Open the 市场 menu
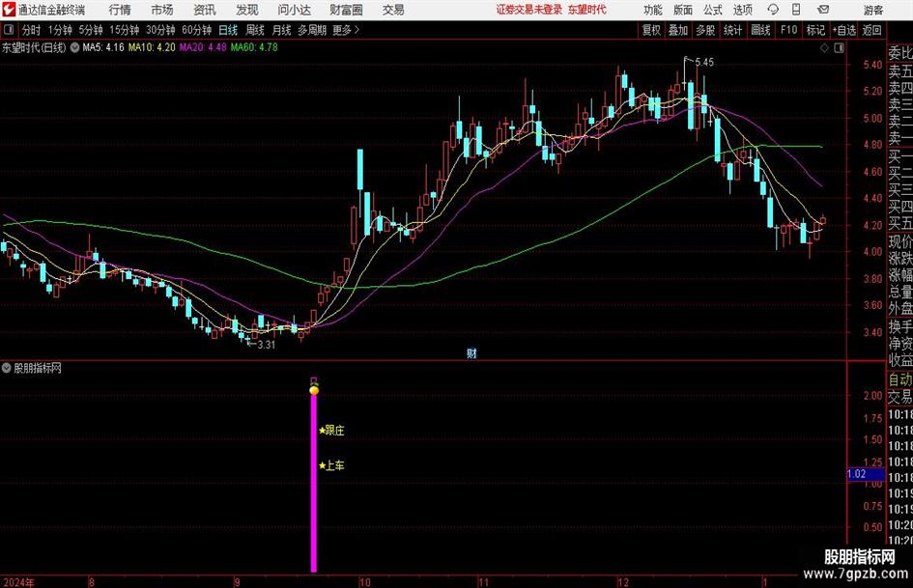Viewport: 913px width, 588px height. [162, 10]
